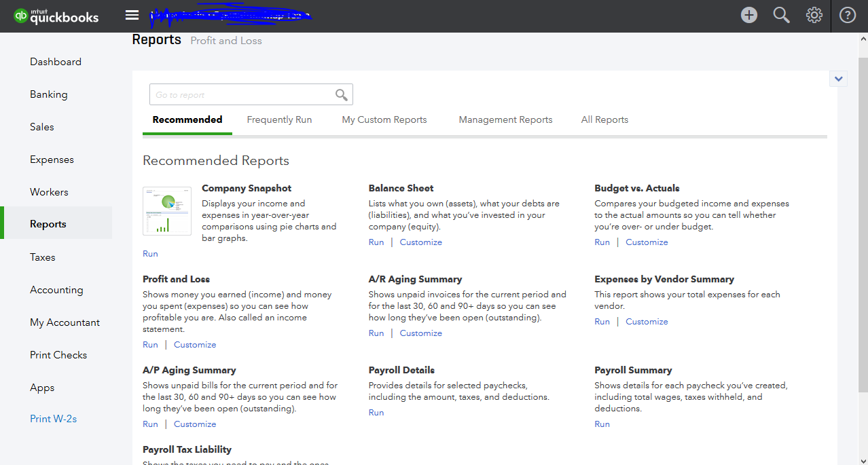Run the Profit and Loss report
The height and width of the screenshot is (465, 868).
(150, 345)
